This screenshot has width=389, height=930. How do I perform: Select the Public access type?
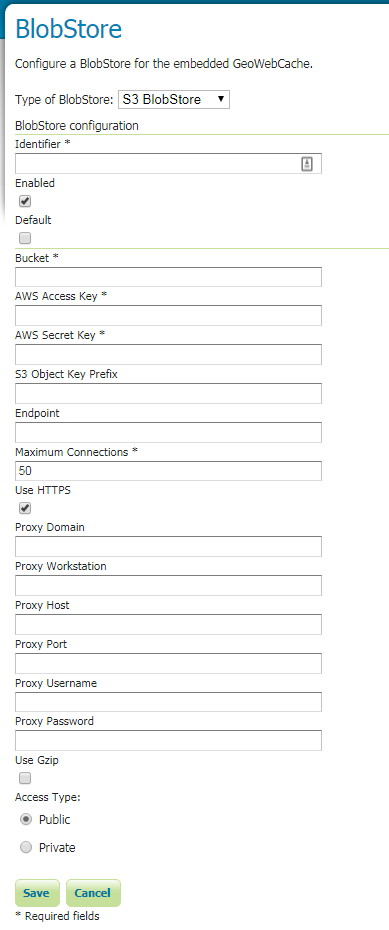pyautogui.click(x=25, y=820)
